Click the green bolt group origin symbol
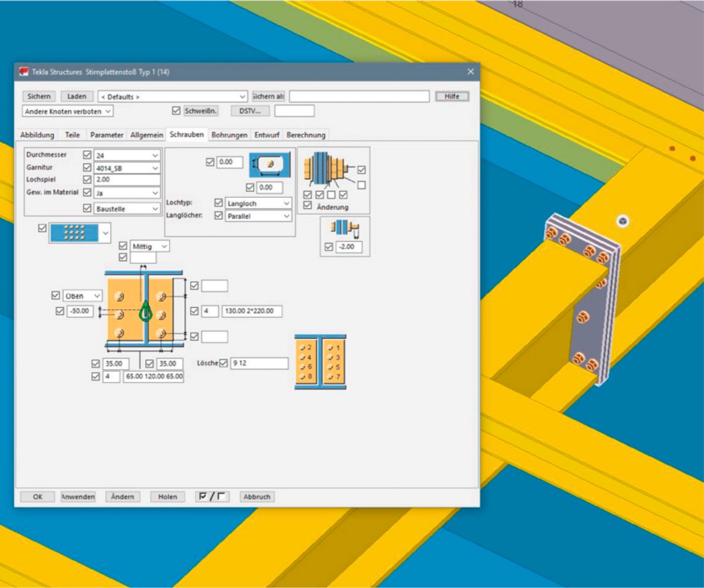Image resolution: width=704 pixels, height=588 pixels. [x=146, y=312]
